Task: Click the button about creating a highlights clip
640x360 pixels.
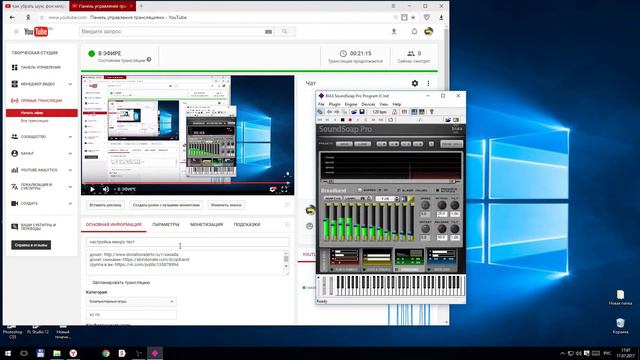Action: (166, 205)
